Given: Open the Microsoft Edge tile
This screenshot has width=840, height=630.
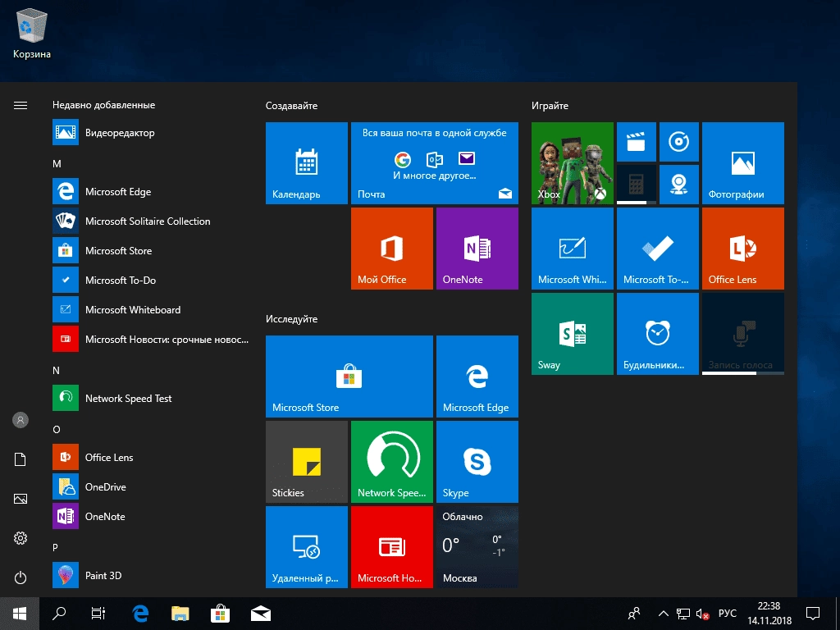Looking at the screenshot, I should click(x=477, y=376).
